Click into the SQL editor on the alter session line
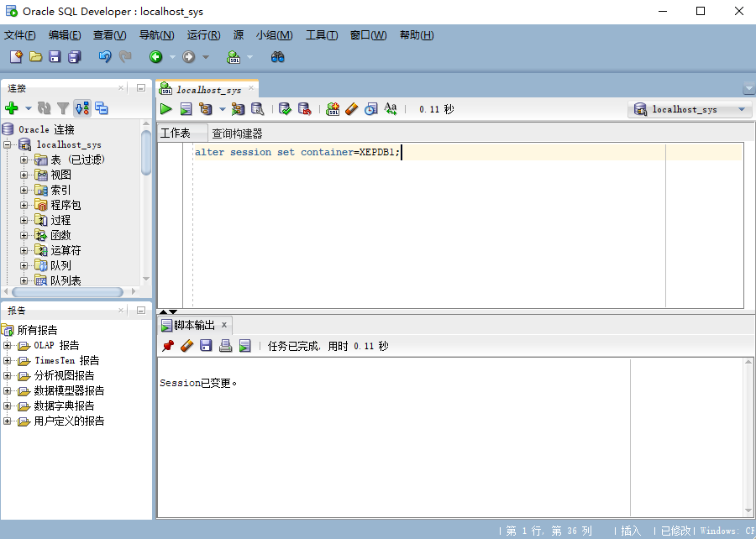The image size is (756, 539). (297, 152)
